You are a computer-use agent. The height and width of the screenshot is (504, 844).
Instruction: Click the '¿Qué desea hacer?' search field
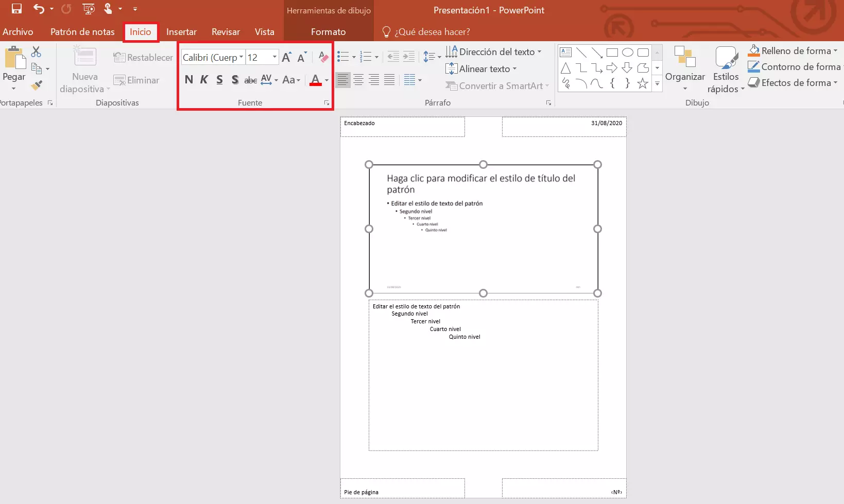click(432, 32)
